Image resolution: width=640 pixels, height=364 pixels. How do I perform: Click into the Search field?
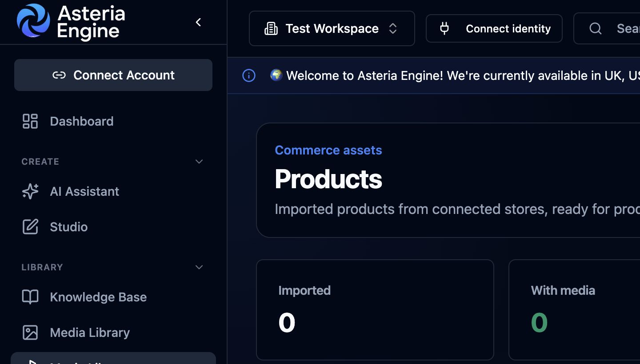(x=607, y=28)
